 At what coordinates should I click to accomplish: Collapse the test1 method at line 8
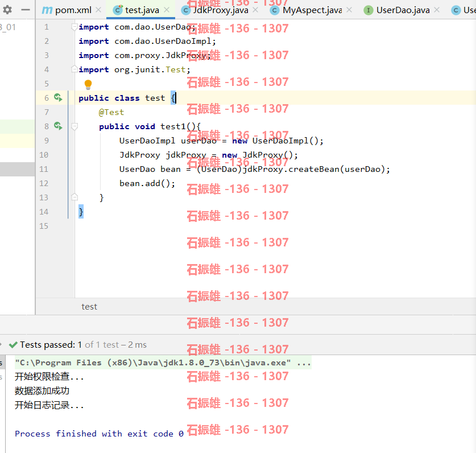[74, 126]
